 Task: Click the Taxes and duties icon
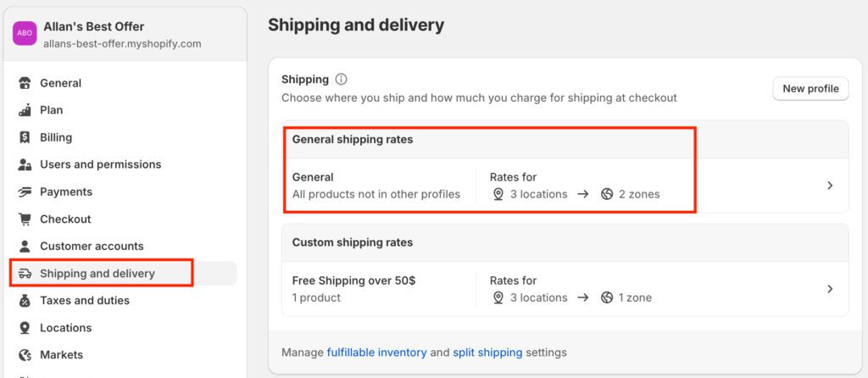pyautogui.click(x=25, y=300)
